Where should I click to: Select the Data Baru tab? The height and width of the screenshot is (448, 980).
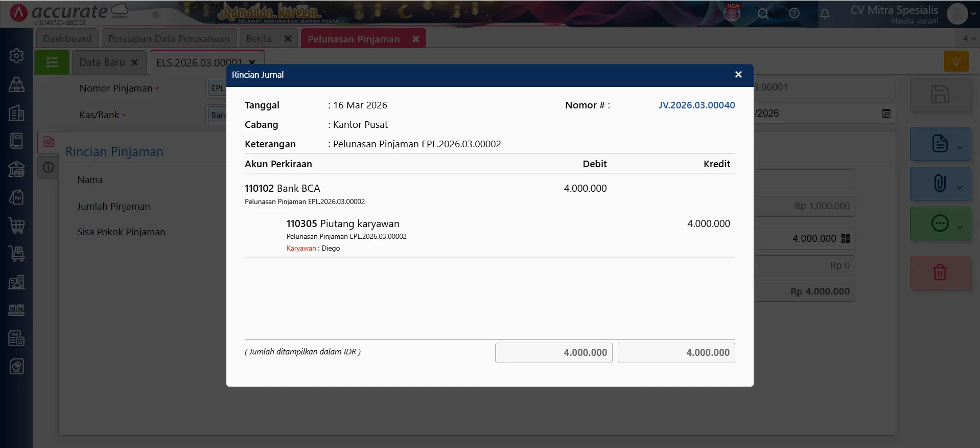[102, 62]
